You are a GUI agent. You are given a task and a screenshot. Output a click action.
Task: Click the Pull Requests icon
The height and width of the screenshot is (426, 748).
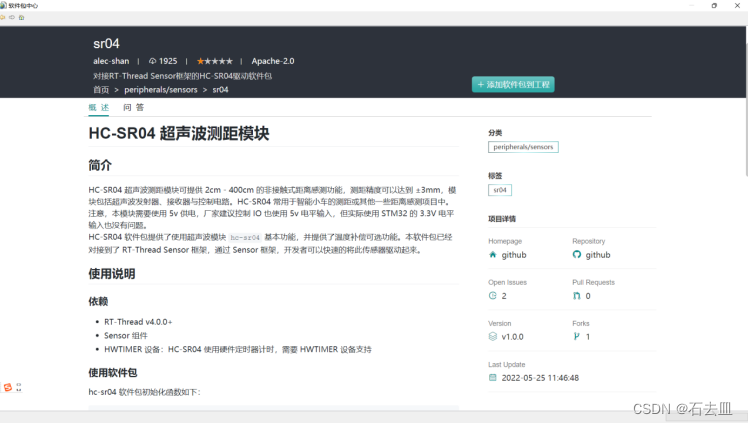coord(577,296)
